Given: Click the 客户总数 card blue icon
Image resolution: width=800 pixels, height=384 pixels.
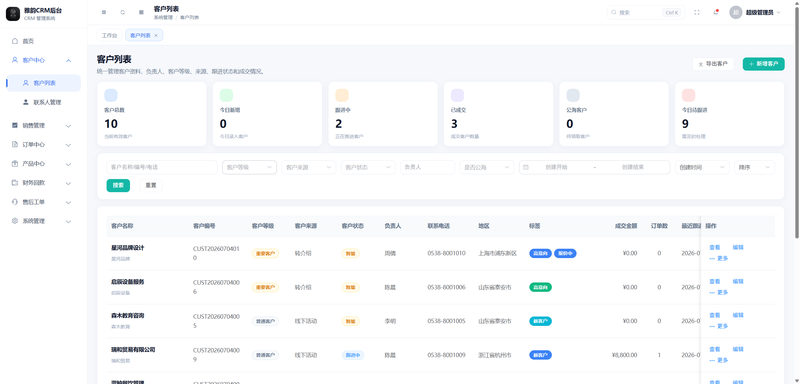Looking at the screenshot, I should click(x=111, y=95).
